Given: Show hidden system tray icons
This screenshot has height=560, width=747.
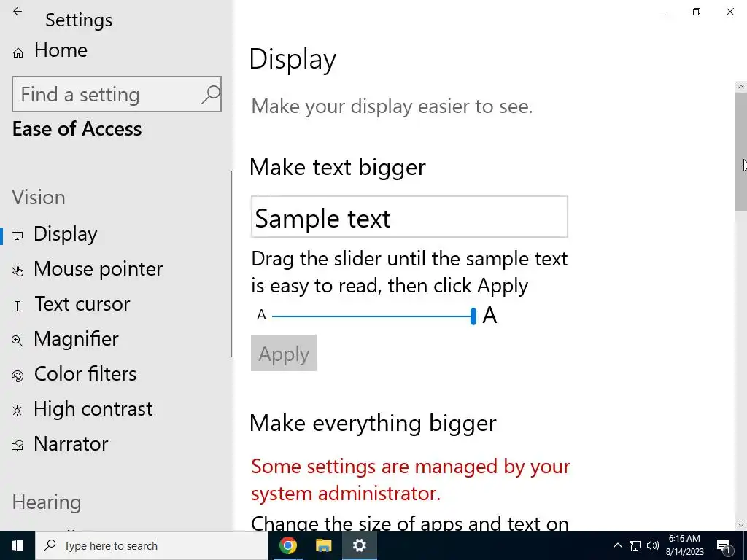Looking at the screenshot, I should [x=617, y=545].
